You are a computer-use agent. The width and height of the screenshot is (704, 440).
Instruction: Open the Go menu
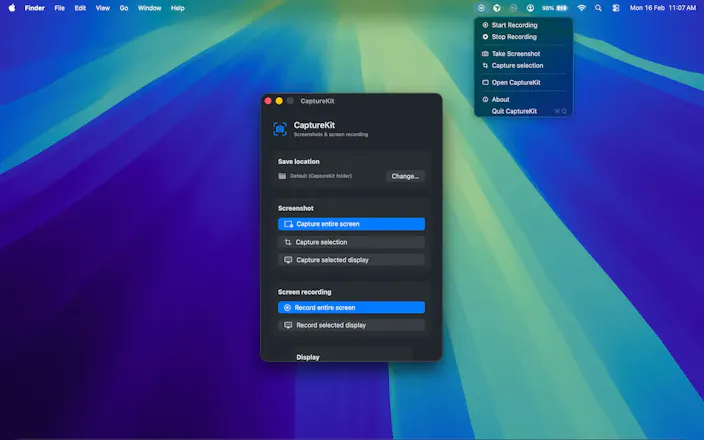click(124, 8)
